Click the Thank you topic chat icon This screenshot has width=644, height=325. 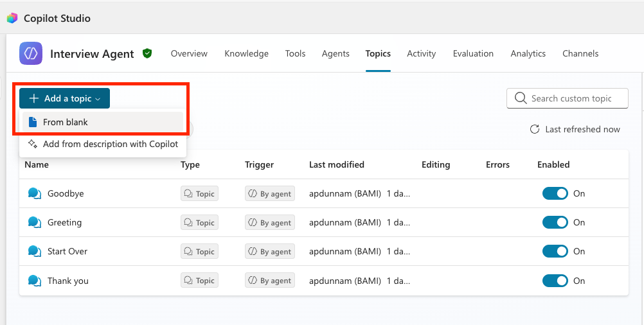point(35,281)
